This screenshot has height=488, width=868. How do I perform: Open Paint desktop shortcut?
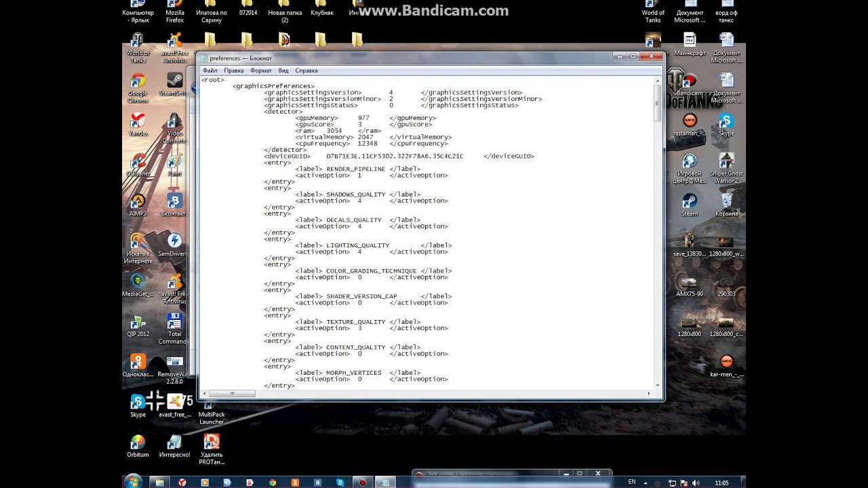point(175,165)
